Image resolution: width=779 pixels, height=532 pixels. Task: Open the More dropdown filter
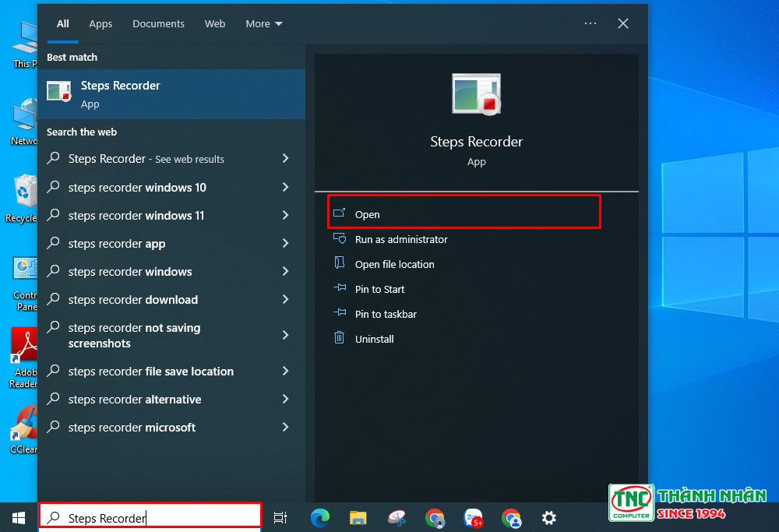(264, 24)
